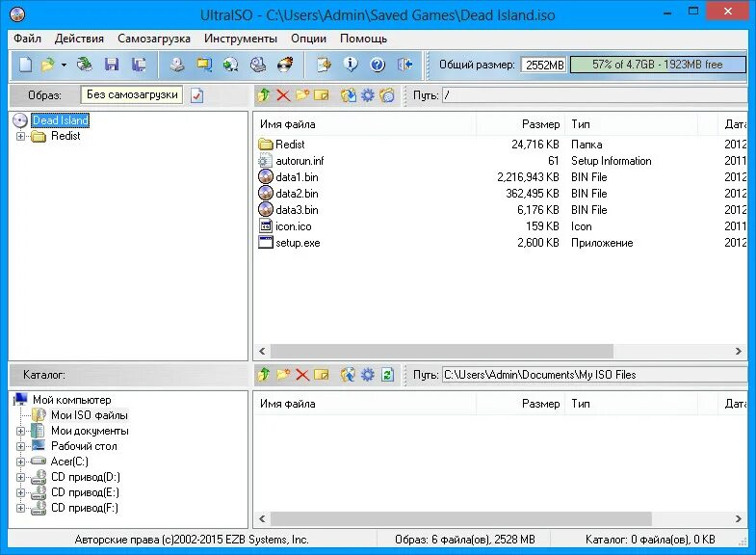Click the blue question mark Help icon
This screenshot has width=756, height=555.
(378, 65)
